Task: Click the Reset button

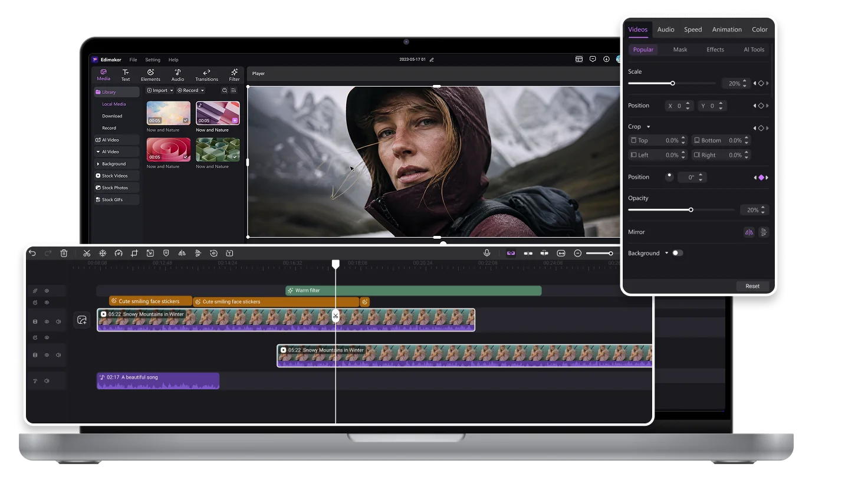Action: click(752, 286)
